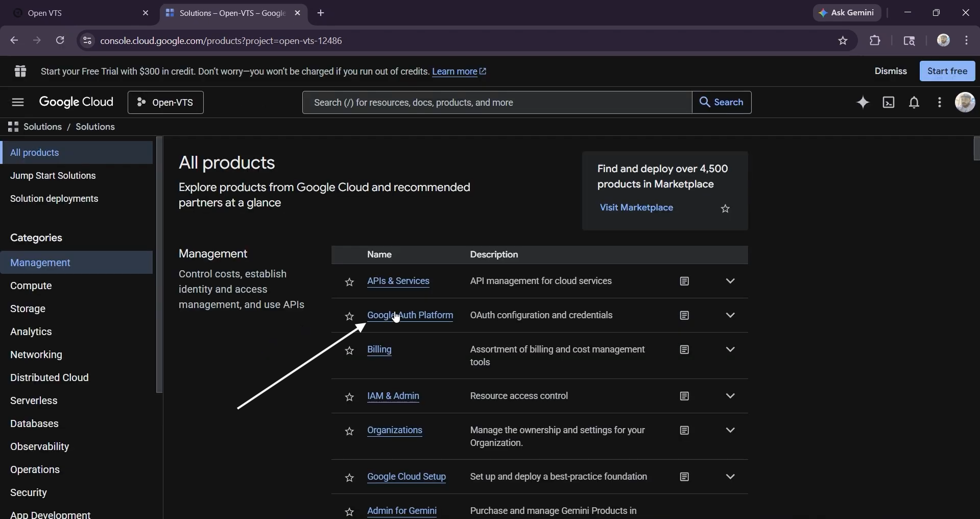This screenshot has width=980, height=519.
Task: Pin Admin for Gemini with star
Action: (349, 512)
